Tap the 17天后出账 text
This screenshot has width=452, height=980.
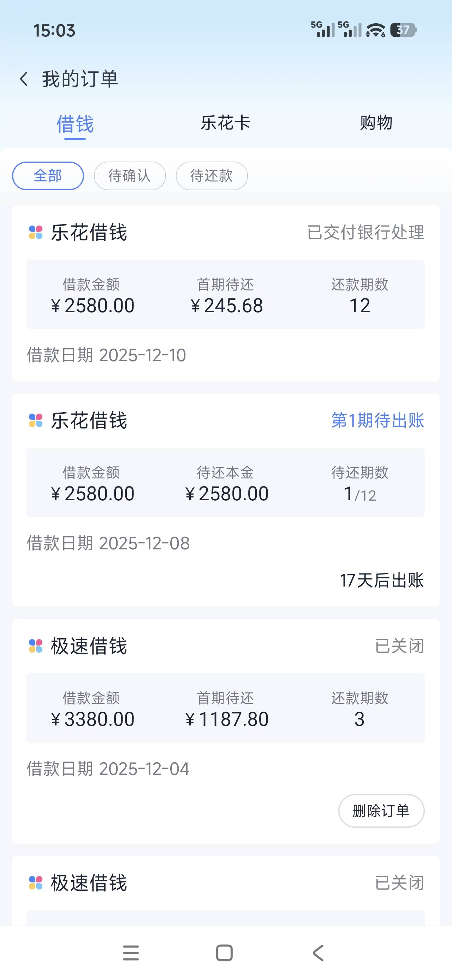(381, 581)
